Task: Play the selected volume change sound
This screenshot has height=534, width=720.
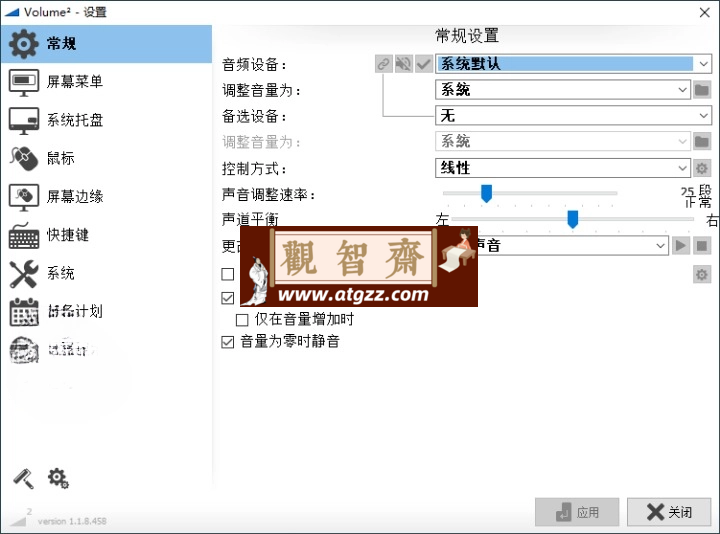Action: pos(681,246)
